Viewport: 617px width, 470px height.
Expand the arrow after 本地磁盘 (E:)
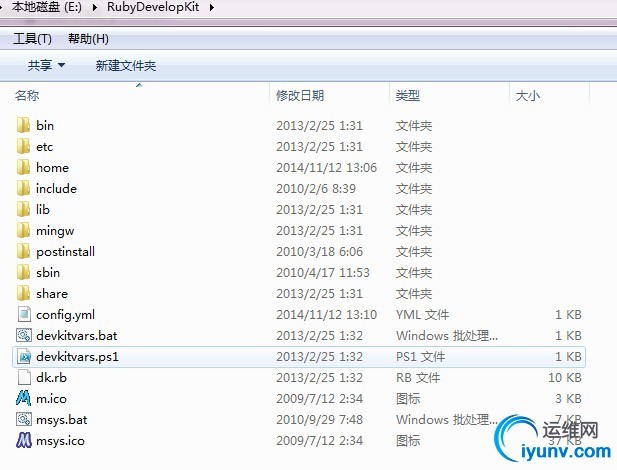point(94,7)
